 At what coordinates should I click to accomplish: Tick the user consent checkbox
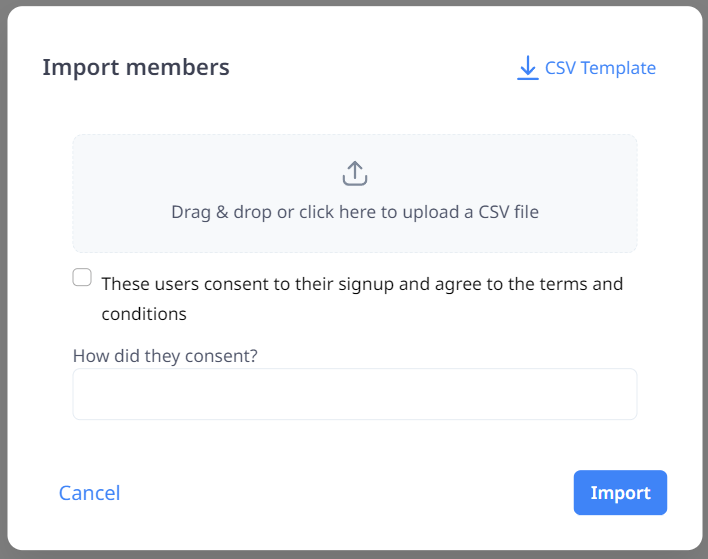pos(82,277)
